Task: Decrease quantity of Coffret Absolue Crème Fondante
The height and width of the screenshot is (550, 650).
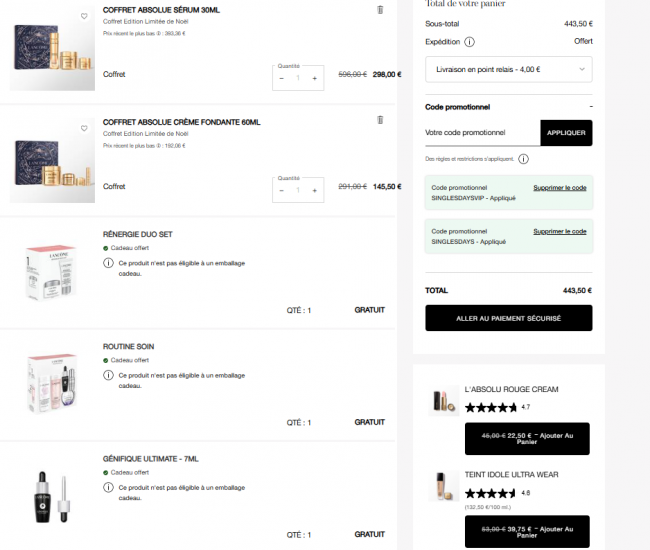Action: click(282, 190)
